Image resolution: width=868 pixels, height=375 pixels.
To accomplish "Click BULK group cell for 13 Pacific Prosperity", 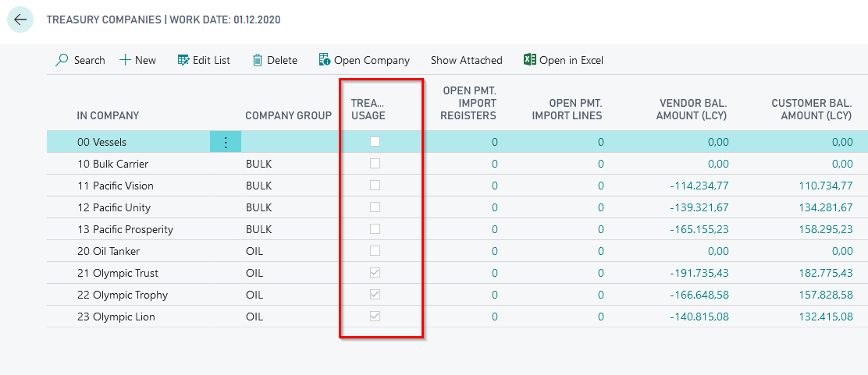I will [x=258, y=229].
